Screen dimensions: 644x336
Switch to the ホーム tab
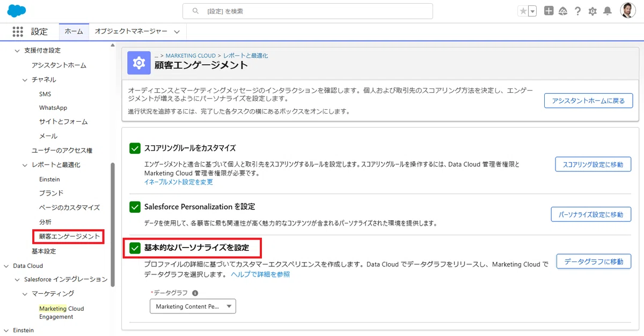pyautogui.click(x=74, y=32)
